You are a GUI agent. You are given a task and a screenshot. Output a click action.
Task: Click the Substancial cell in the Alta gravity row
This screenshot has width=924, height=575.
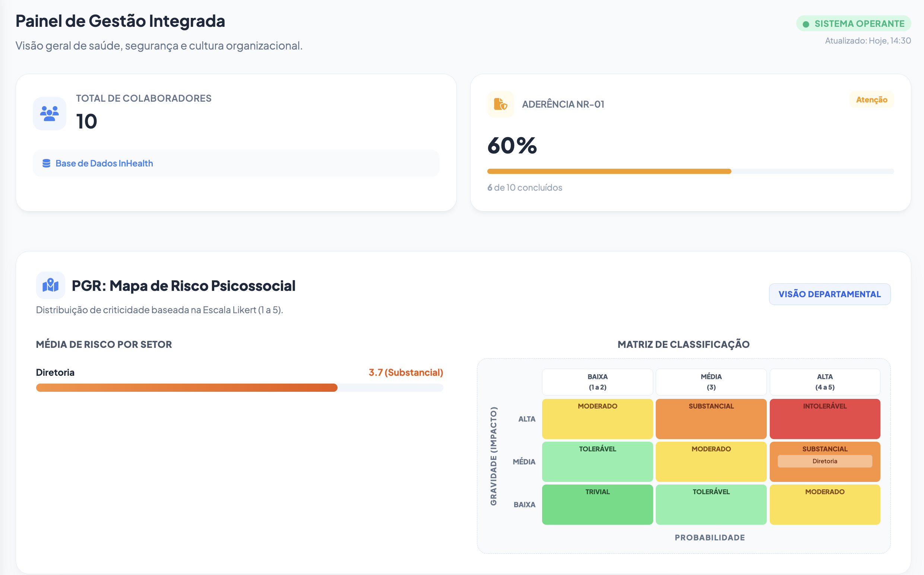click(711, 419)
